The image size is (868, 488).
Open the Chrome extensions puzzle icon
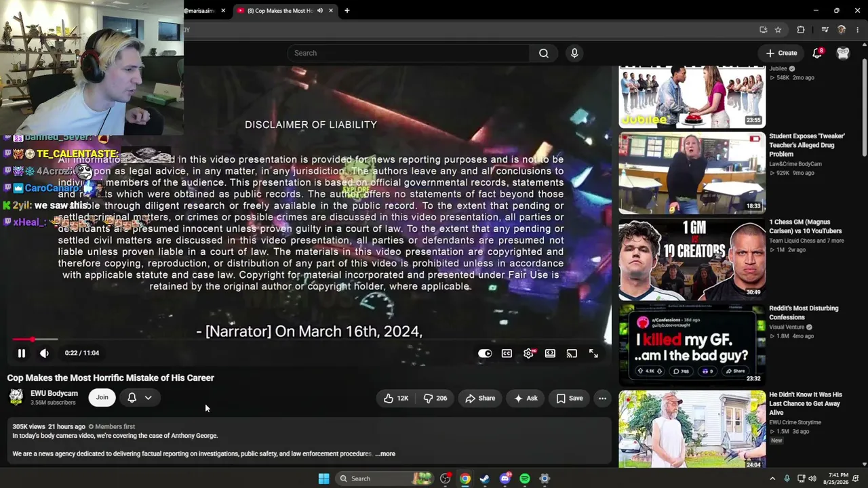click(801, 30)
